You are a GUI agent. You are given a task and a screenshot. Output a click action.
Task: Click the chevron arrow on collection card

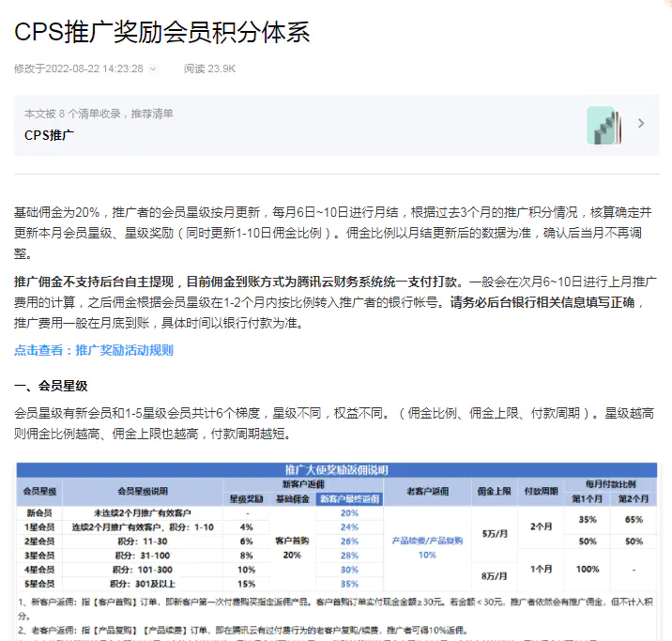pos(641,123)
